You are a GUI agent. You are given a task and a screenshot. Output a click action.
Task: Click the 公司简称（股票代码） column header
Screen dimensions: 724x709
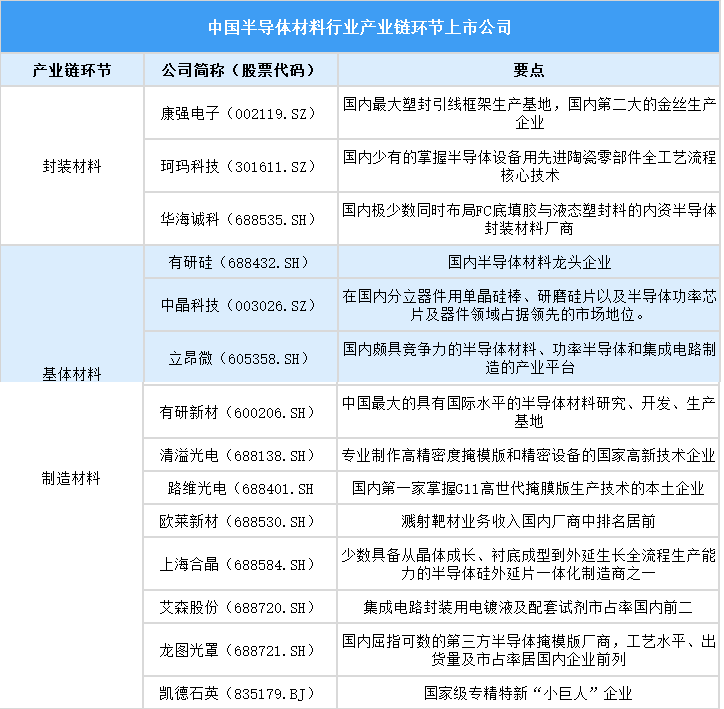241,71
